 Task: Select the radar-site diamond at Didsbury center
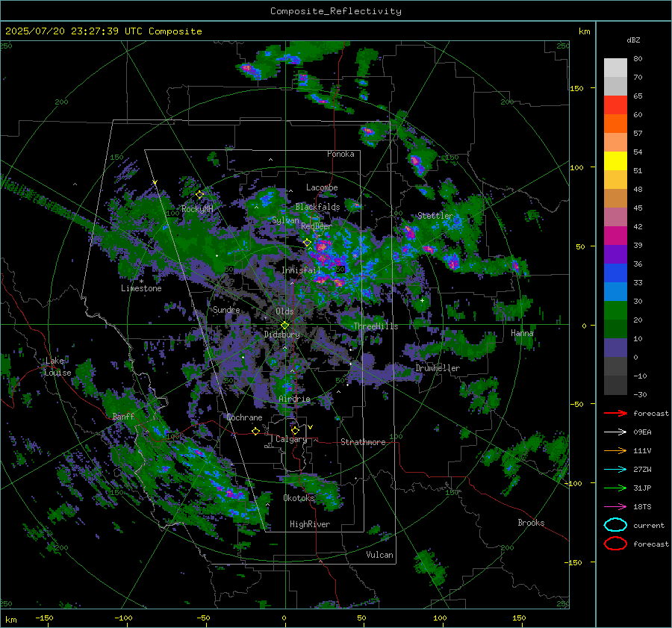coord(285,326)
